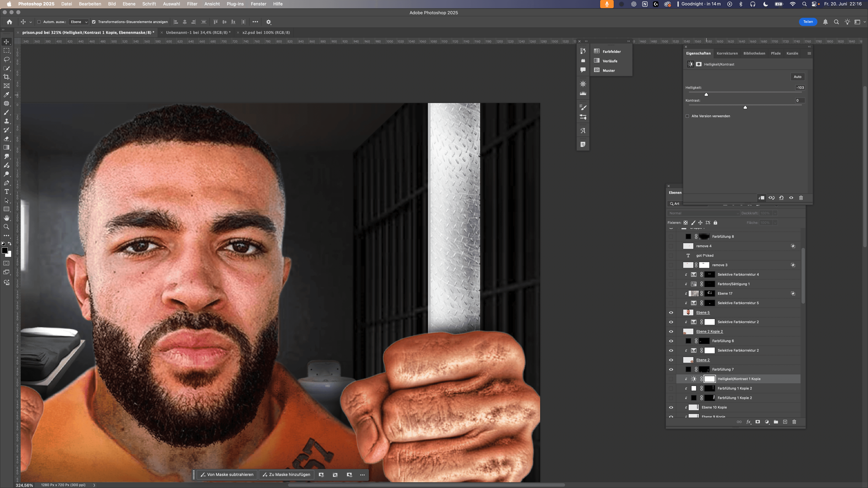Add a layer mask in Layers panel
The width and height of the screenshot is (868, 488).
click(758, 422)
